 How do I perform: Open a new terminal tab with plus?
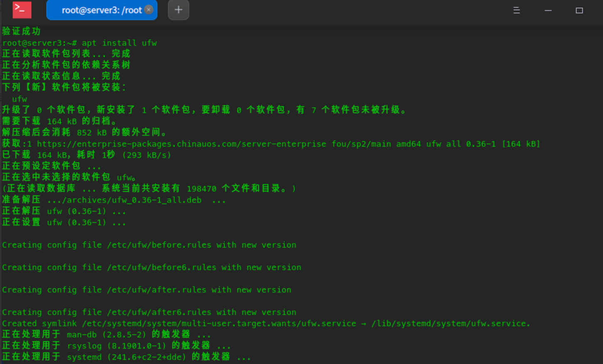click(x=178, y=10)
